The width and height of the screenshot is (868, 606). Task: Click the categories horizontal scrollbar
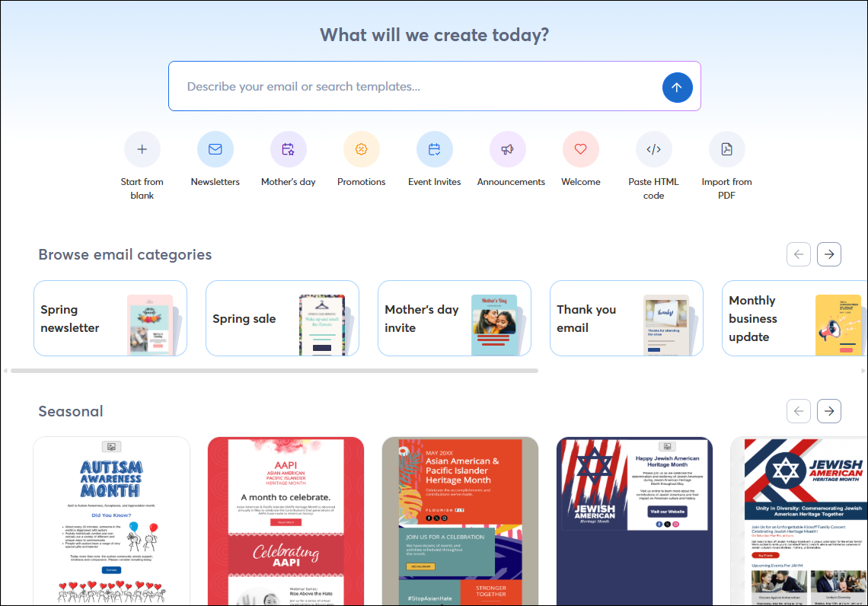tap(275, 371)
